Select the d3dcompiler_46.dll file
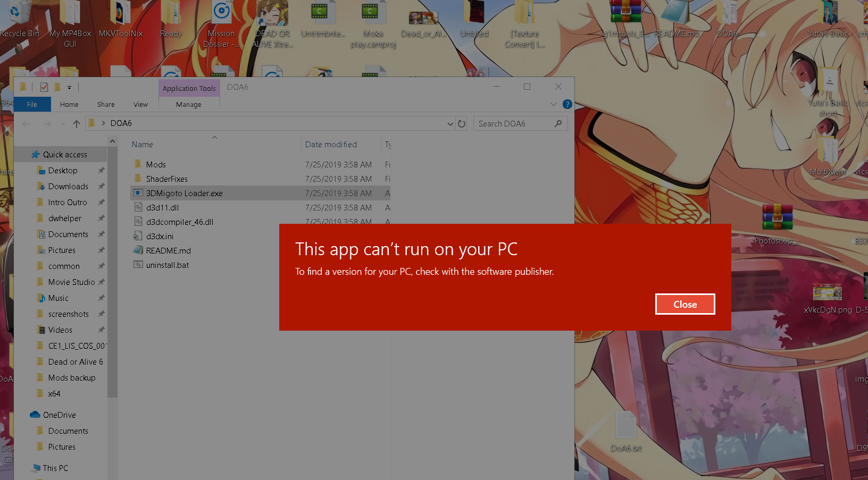This screenshot has width=868, height=480. 180,222
